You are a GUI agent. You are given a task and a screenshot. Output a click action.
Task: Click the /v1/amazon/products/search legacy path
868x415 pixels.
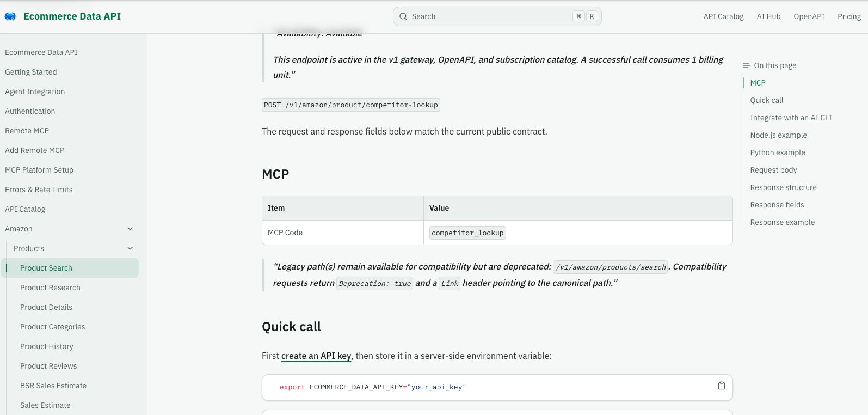[611, 267]
